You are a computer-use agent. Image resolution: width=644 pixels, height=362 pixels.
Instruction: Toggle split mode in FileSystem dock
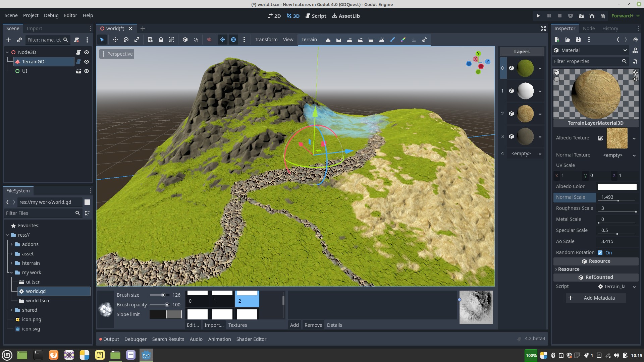[x=87, y=202]
